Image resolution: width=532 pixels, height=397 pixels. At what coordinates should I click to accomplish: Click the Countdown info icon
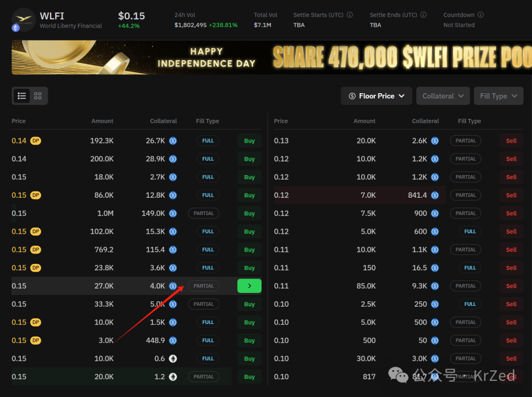pos(481,15)
